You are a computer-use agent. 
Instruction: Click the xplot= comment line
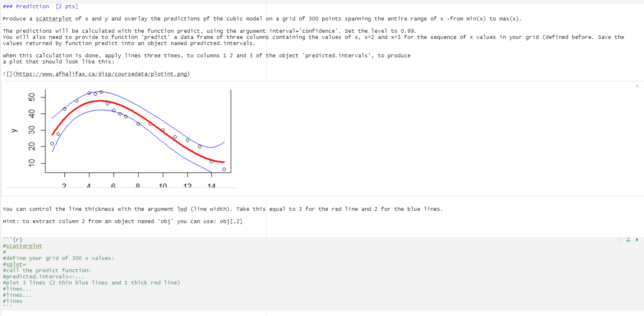(14, 264)
